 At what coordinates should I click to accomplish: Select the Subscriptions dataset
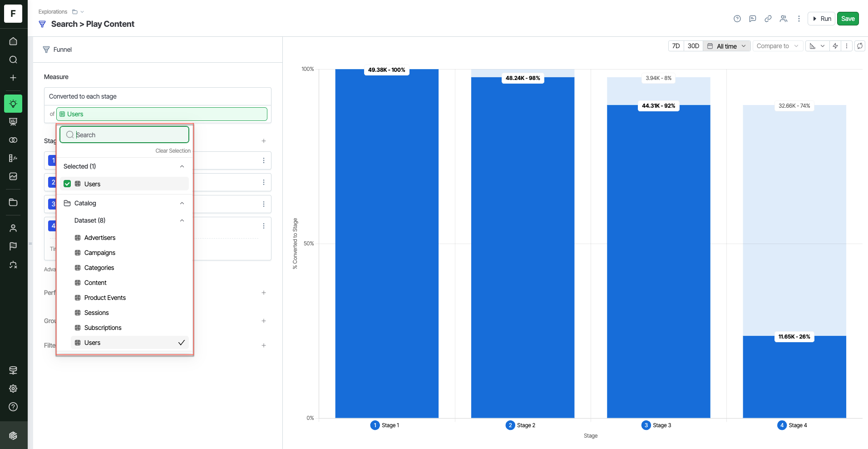point(130,328)
